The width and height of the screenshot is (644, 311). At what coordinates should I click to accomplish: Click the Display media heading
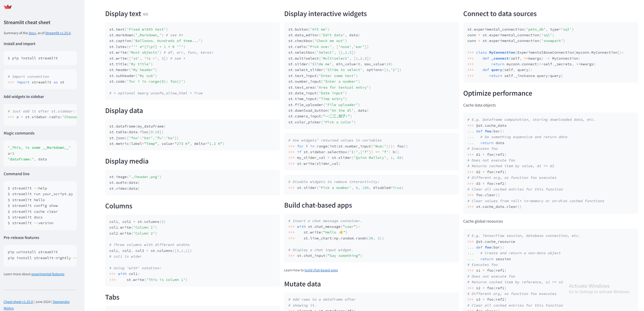click(x=127, y=161)
